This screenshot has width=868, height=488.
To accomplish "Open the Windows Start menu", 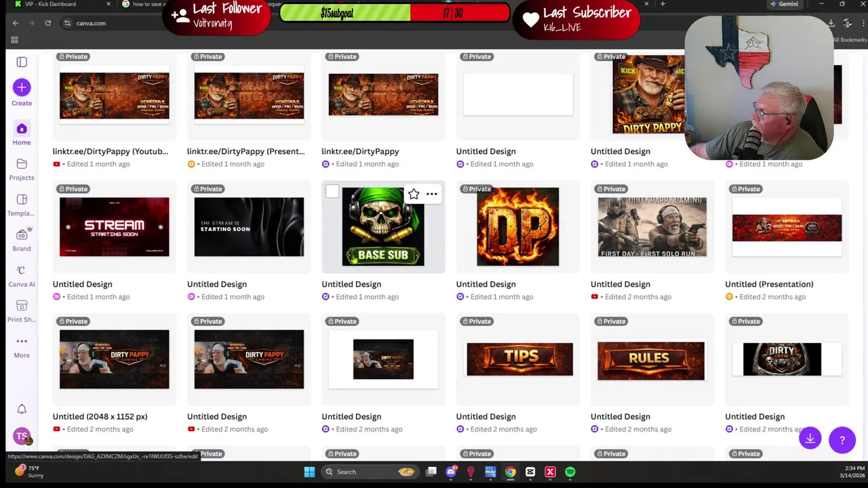I will pyautogui.click(x=309, y=472).
